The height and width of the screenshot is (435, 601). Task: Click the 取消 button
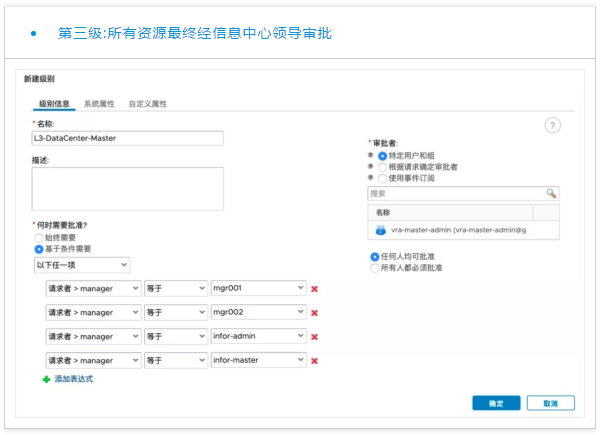[x=550, y=403]
